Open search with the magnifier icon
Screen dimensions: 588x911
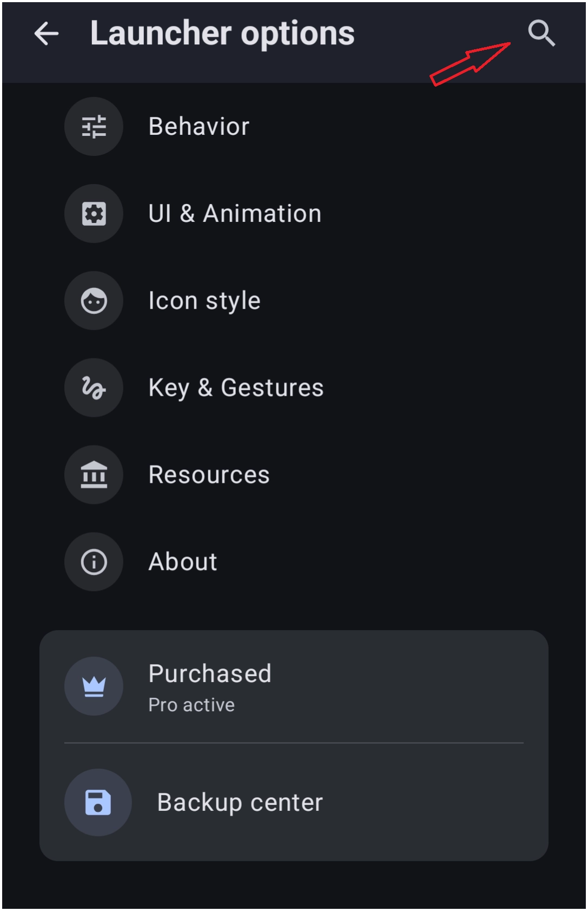(x=541, y=34)
